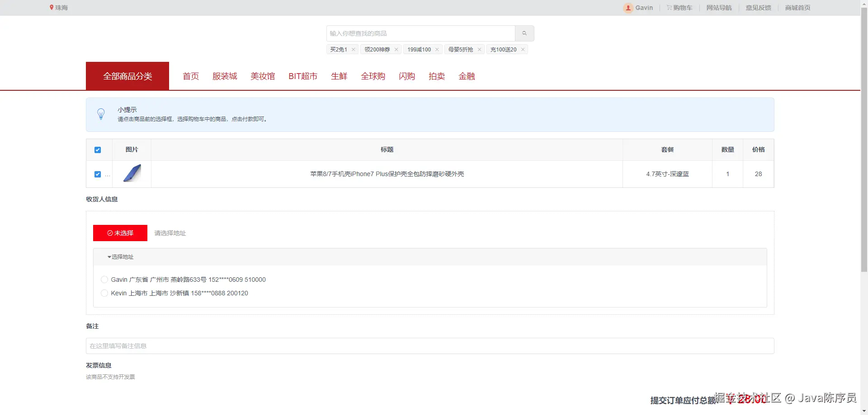Open the 拍卖 nav item
The image size is (868, 415).
437,76
